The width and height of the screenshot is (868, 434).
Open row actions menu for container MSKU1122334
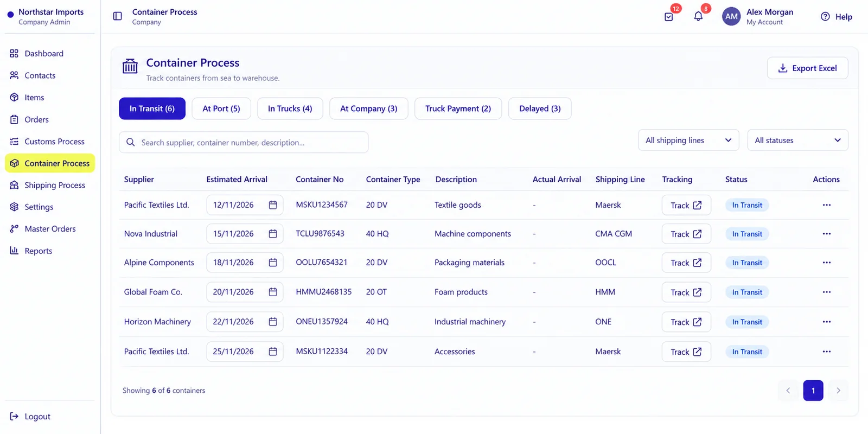826,352
